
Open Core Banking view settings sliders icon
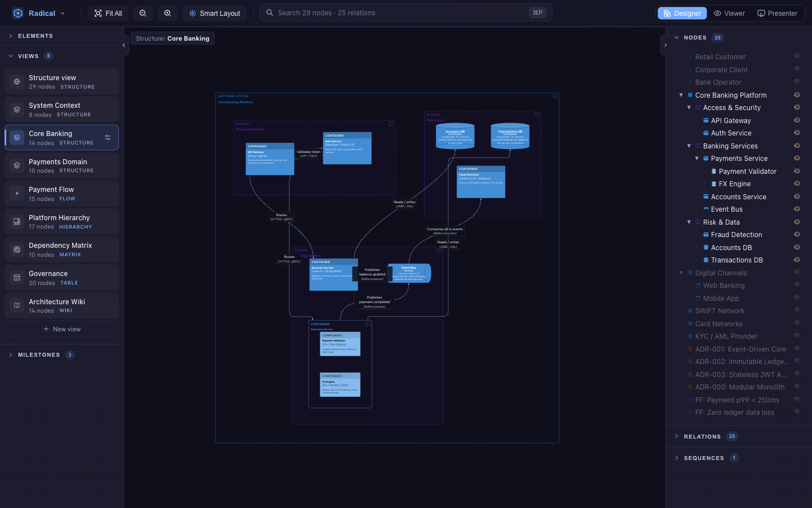pyautogui.click(x=108, y=138)
